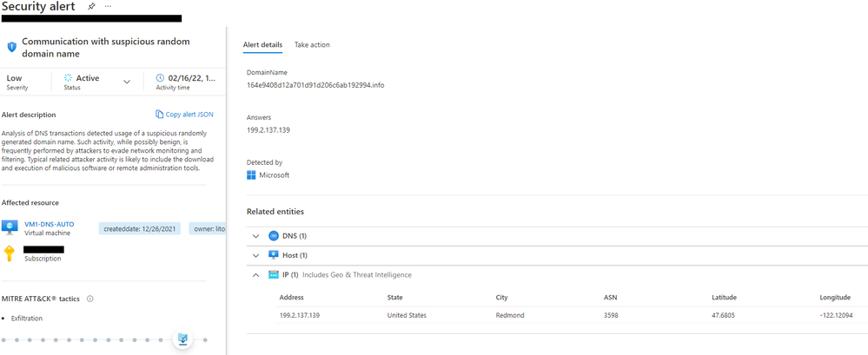868x355 pixels.
Task: Click the City column header
Action: tap(501, 298)
